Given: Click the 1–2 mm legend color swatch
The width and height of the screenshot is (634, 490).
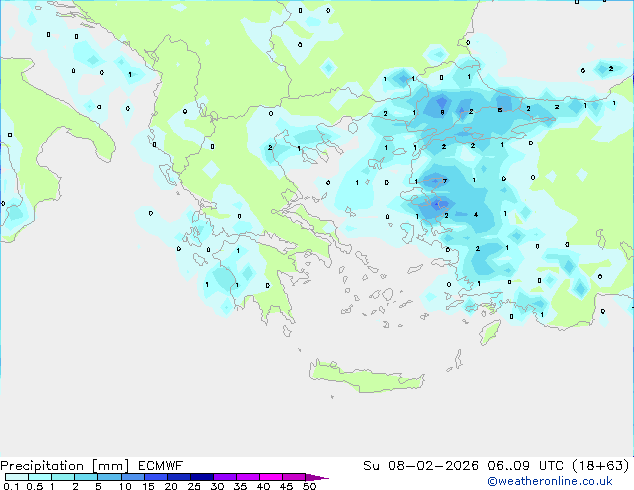Looking at the screenshot, I should point(63,477).
